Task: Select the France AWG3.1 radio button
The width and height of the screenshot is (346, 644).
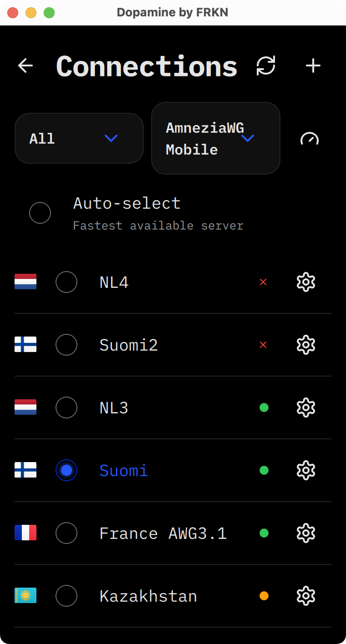Action: [x=66, y=533]
